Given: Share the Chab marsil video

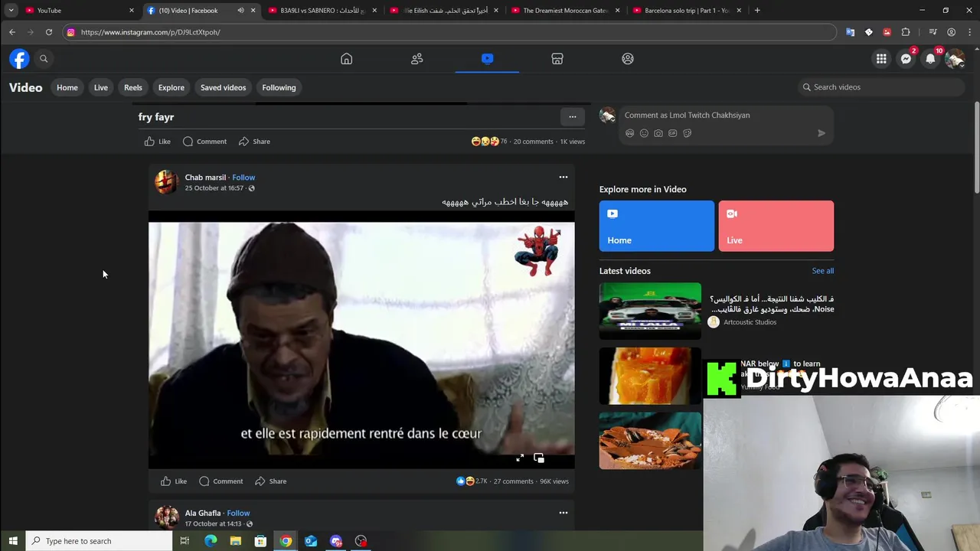Looking at the screenshot, I should tap(270, 481).
